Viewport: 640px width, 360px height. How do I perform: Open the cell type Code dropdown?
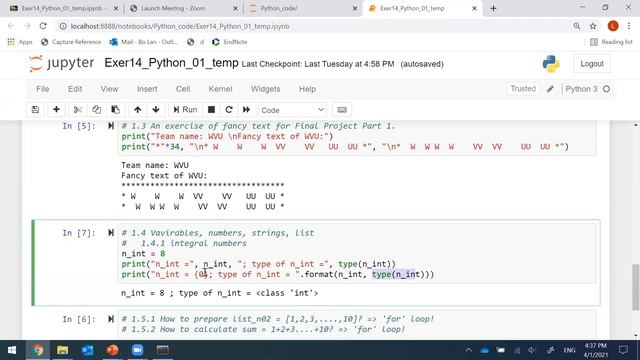(x=293, y=110)
